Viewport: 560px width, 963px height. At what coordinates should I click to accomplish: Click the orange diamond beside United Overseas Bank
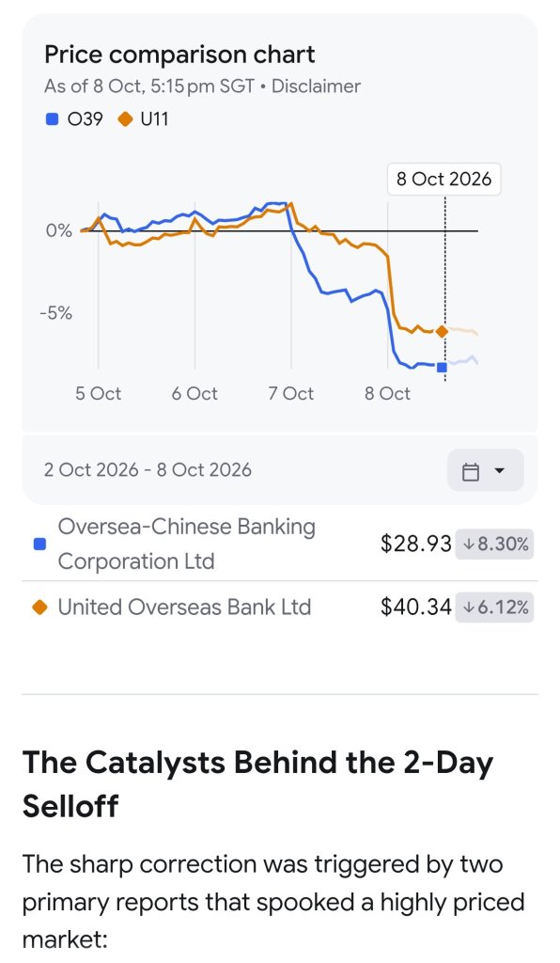pos(39,608)
